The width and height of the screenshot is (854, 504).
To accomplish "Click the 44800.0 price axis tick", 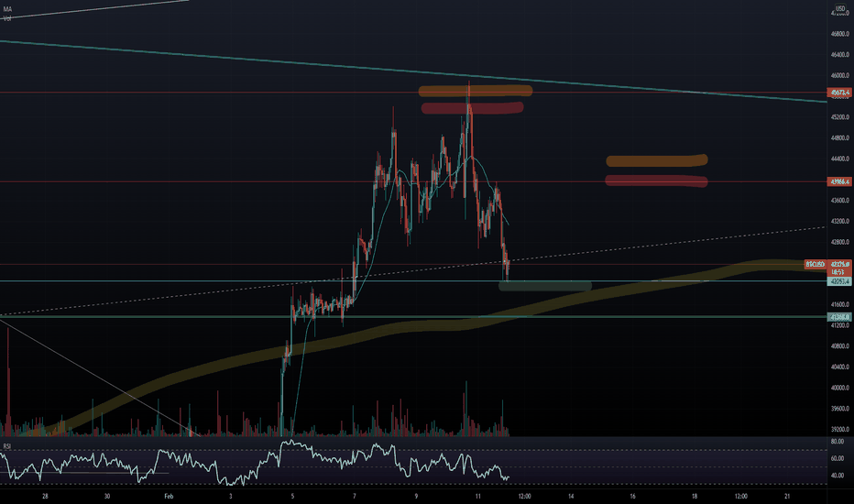I will point(839,137).
